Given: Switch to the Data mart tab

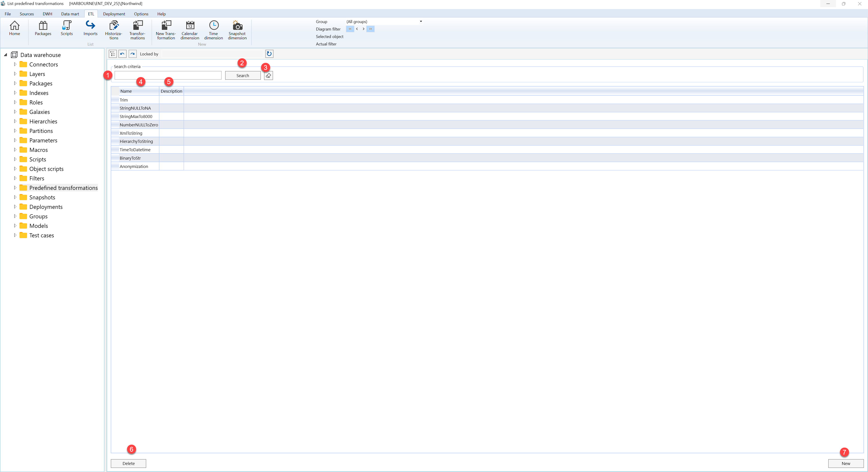Looking at the screenshot, I should [x=70, y=14].
